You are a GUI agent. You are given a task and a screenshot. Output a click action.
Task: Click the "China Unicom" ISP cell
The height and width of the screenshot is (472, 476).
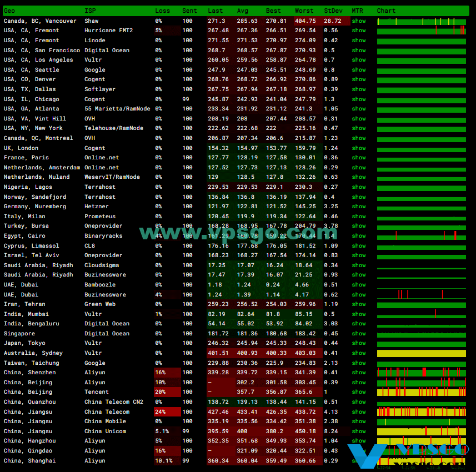click(x=105, y=431)
